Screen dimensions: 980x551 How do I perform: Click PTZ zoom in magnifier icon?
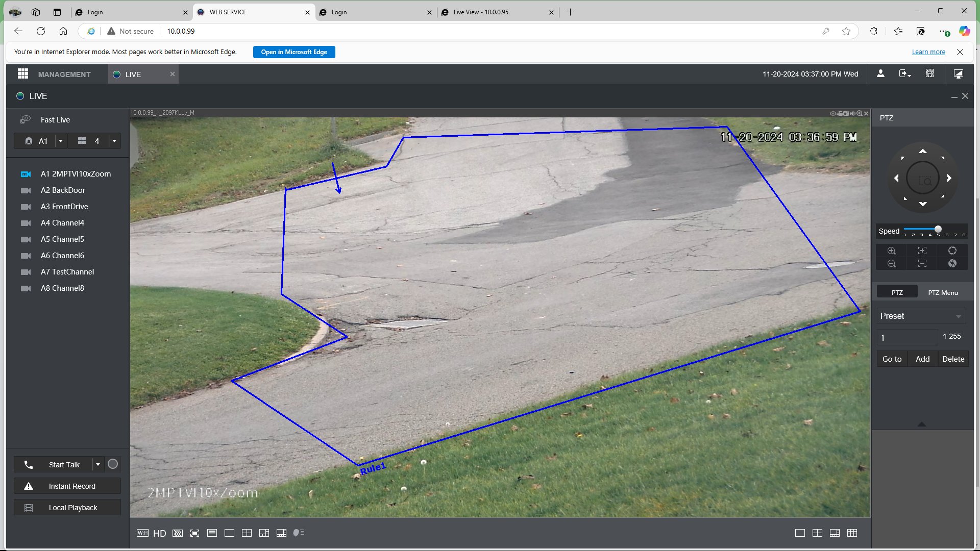892,251
